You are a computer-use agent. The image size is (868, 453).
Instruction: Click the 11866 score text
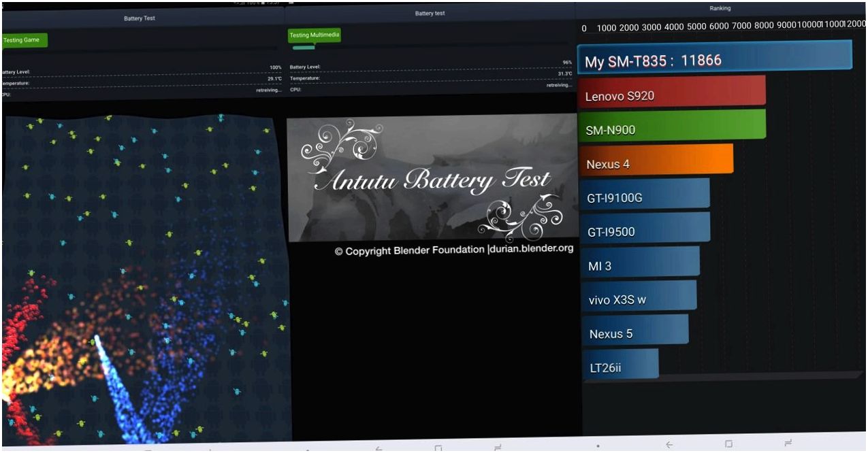[701, 61]
